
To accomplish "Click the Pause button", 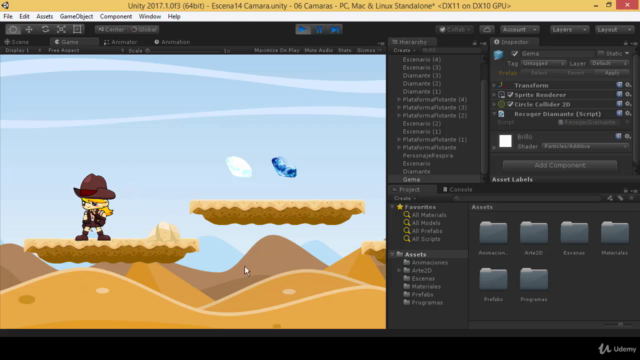I will 319,29.
